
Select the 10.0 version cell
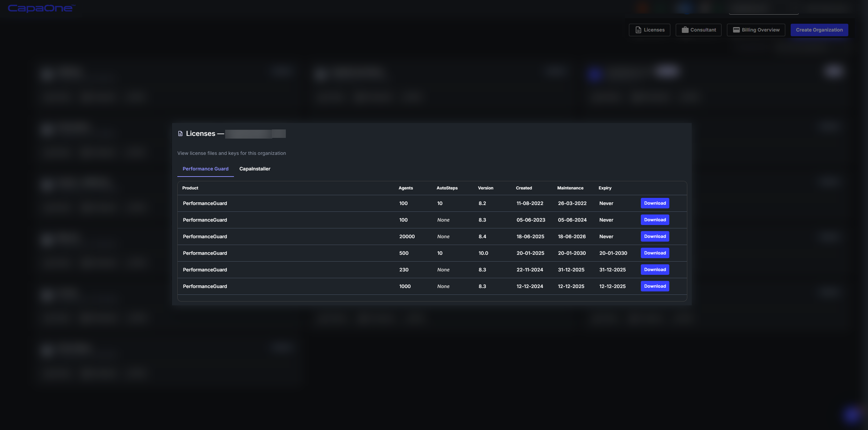coord(483,253)
